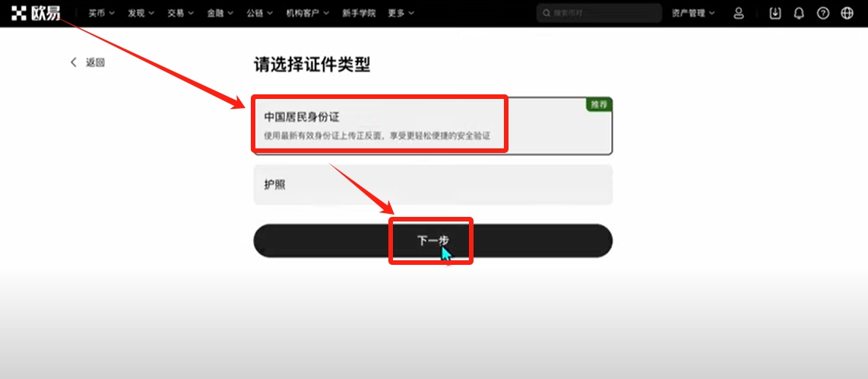Click the language globe icon
The width and height of the screenshot is (868, 379).
click(x=847, y=13)
